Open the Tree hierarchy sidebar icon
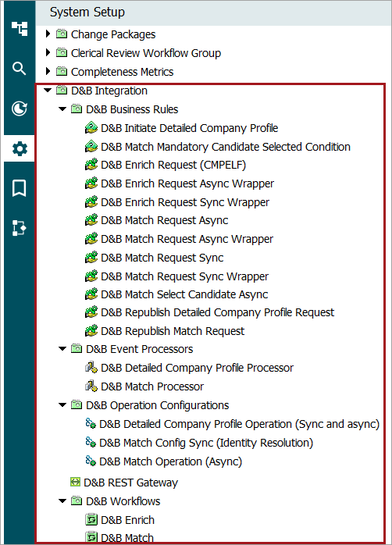 (x=20, y=29)
